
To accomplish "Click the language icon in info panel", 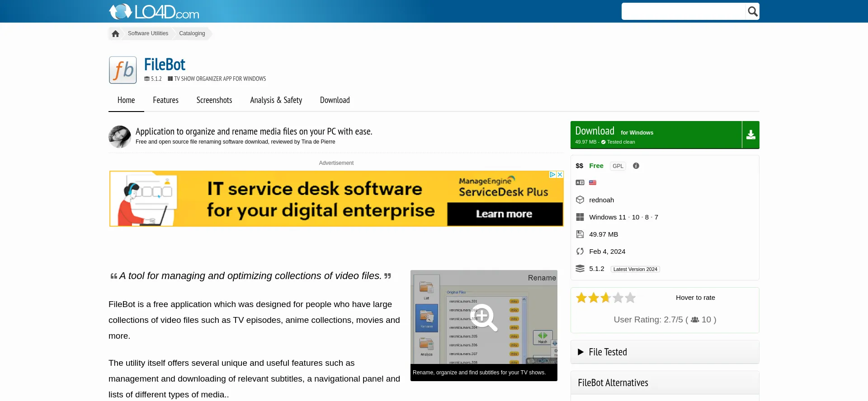I will (580, 182).
